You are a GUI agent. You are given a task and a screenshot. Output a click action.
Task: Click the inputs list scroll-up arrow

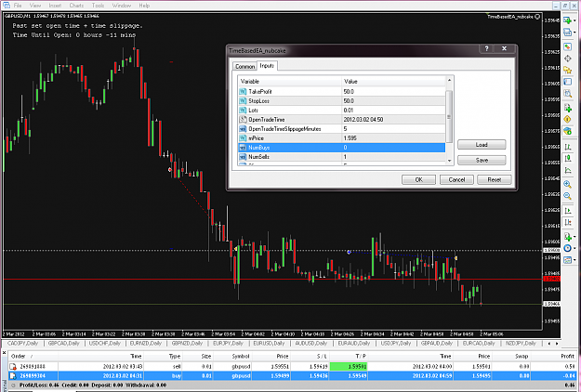[x=449, y=80]
